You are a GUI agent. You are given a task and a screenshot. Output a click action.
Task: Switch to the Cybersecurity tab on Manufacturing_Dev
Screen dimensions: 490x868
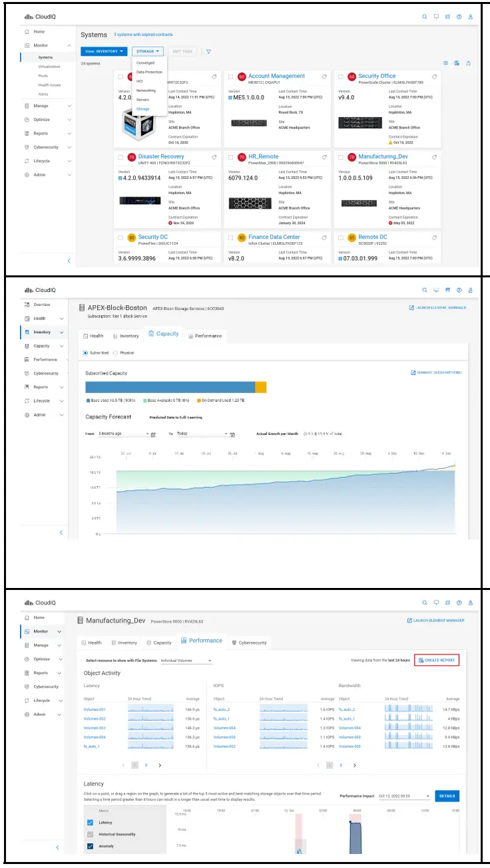pyautogui.click(x=249, y=643)
